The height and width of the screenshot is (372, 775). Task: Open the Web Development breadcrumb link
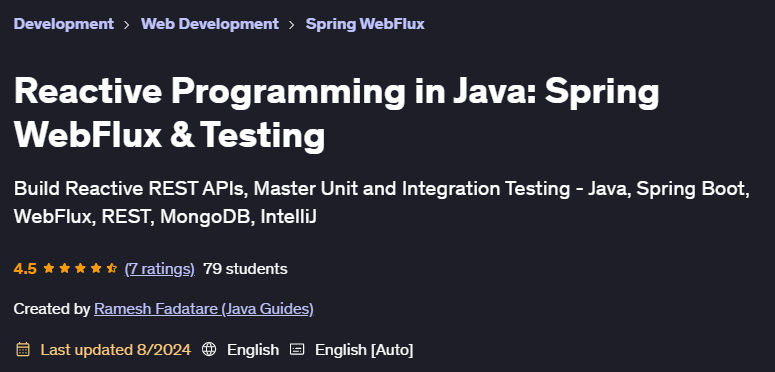pyautogui.click(x=210, y=24)
